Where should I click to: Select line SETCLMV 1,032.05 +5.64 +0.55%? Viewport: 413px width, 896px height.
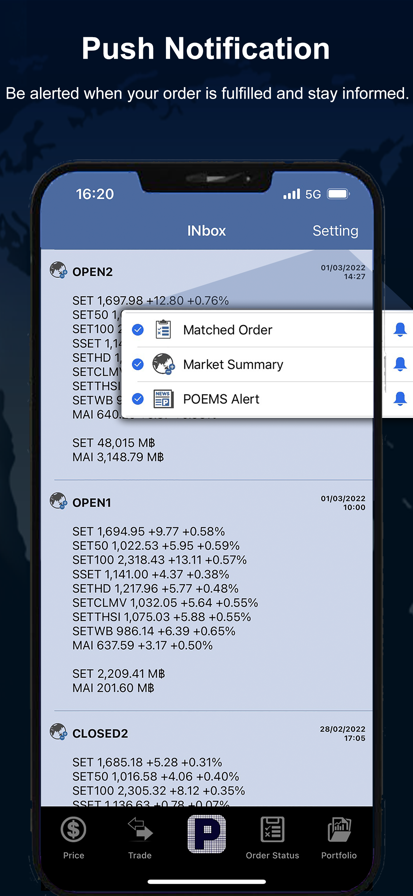pos(165,603)
